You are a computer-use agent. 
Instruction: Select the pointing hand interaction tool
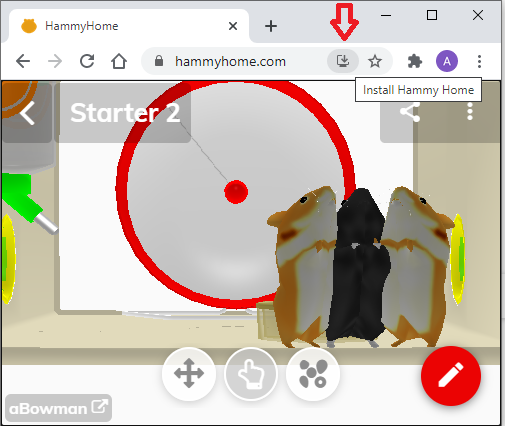[251, 373]
